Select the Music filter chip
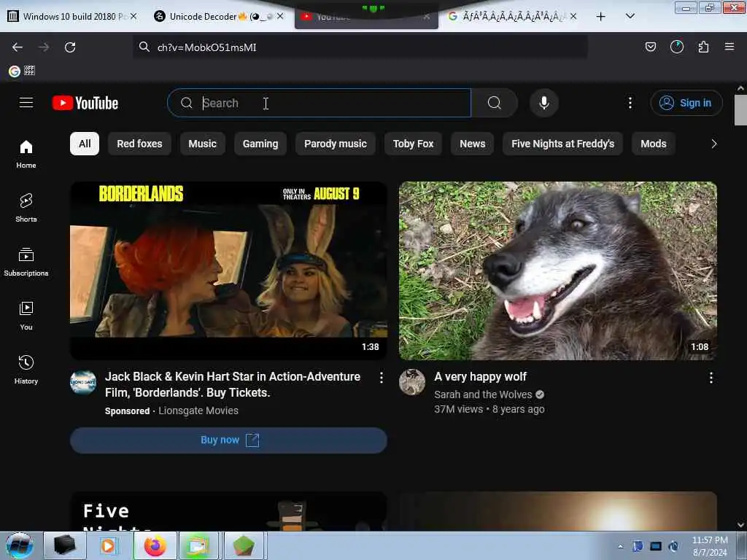The image size is (747, 560). (x=203, y=144)
